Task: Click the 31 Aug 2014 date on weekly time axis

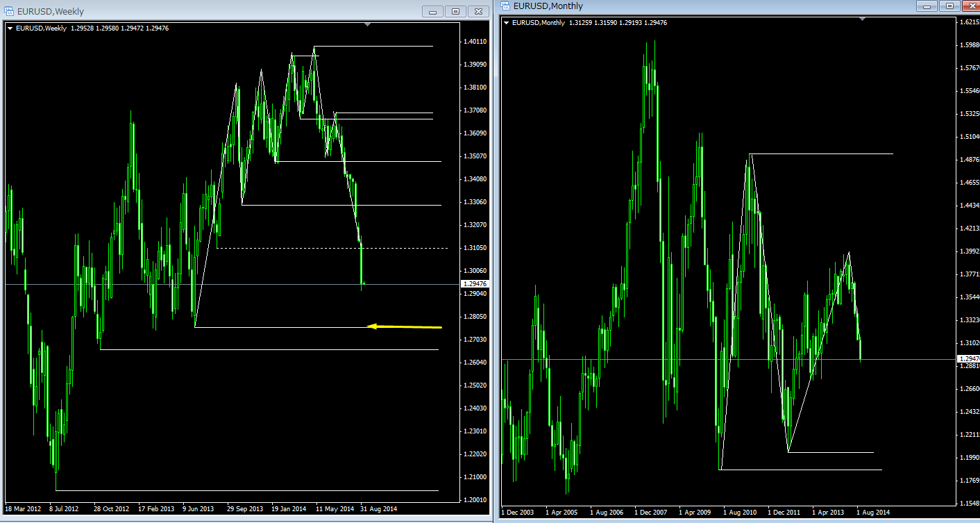Action: click(378, 508)
